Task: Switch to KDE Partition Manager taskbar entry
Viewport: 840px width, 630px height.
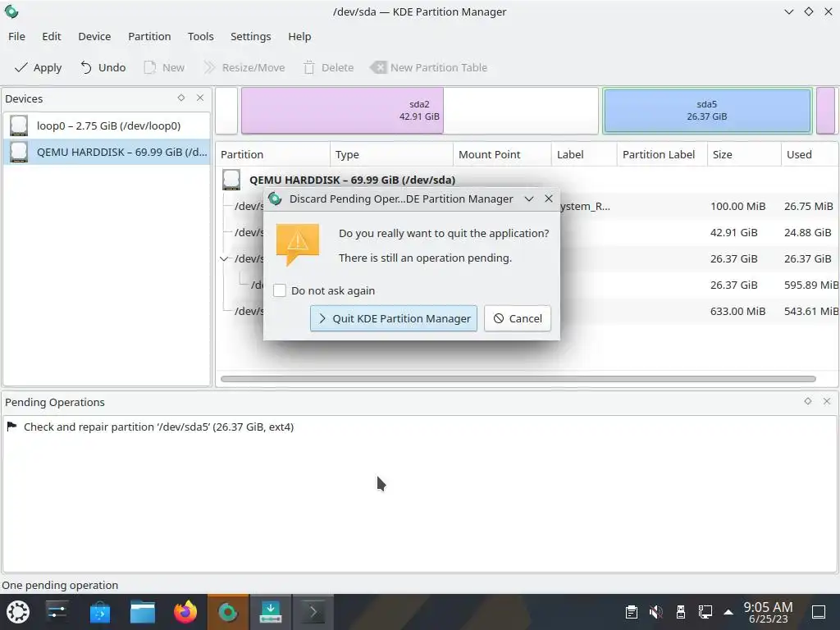Action: pos(228,612)
